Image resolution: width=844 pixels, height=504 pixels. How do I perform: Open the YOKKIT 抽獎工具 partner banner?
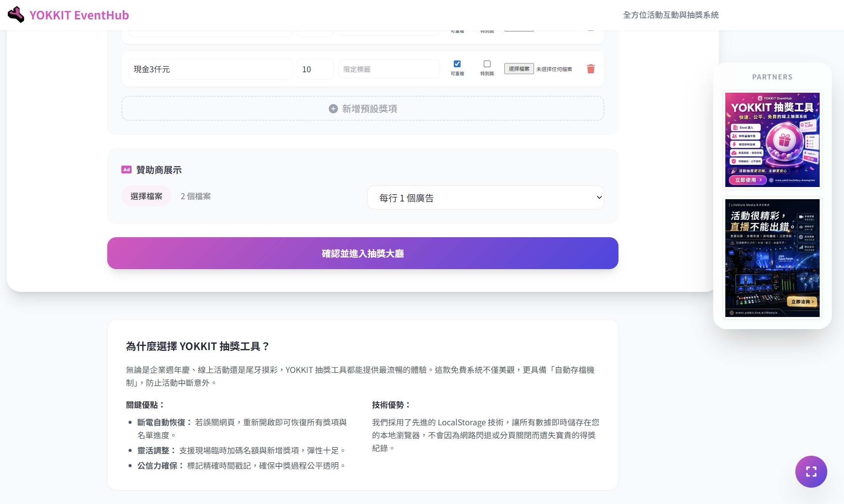click(x=772, y=140)
